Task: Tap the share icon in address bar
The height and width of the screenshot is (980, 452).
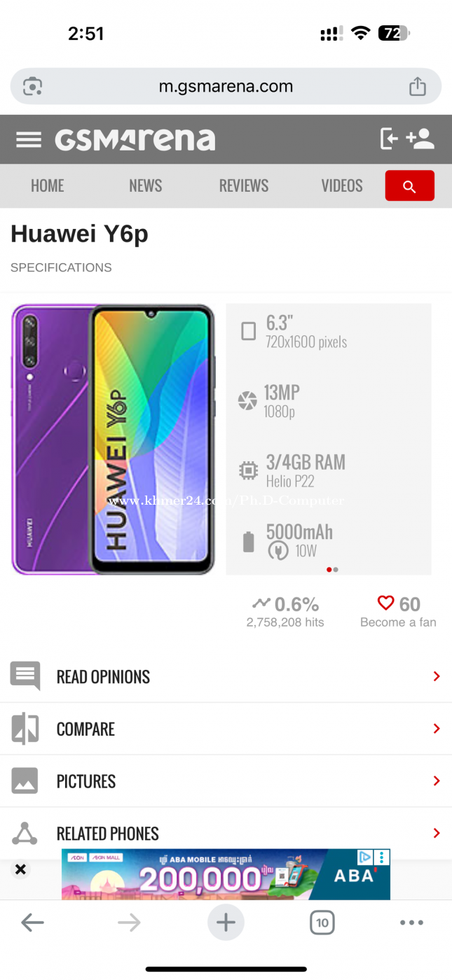Action: pos(418,86)
